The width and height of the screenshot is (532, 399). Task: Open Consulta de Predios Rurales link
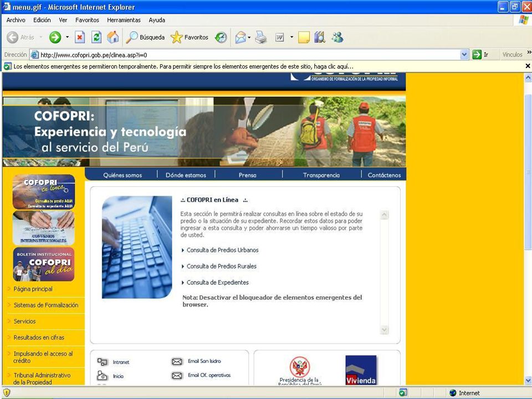click(x=222, y=267)
